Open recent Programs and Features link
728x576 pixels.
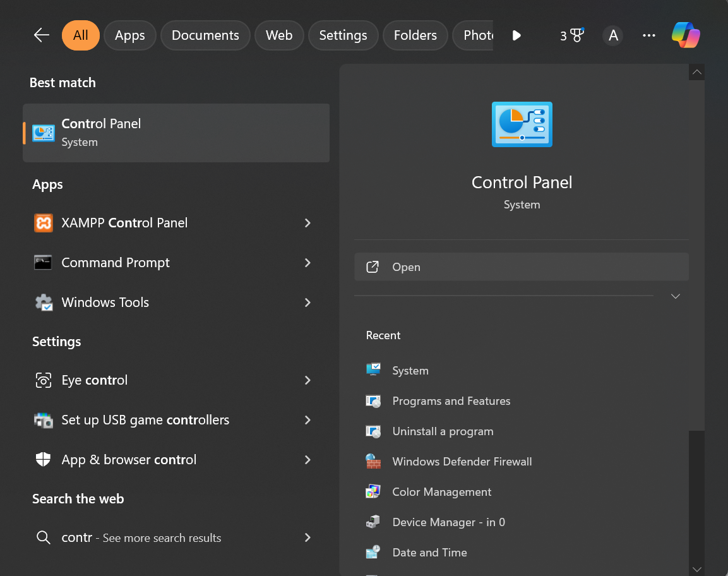click(x=451, y=401)
